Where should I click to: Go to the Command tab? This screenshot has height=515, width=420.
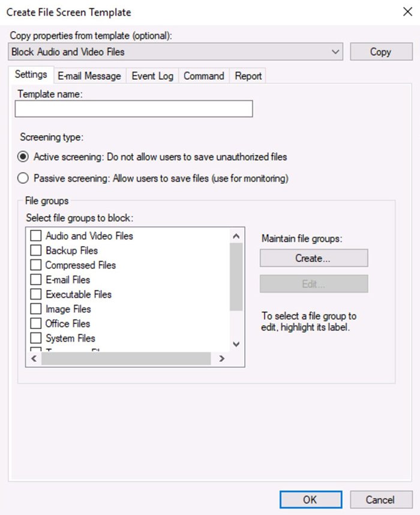[203, 76]
